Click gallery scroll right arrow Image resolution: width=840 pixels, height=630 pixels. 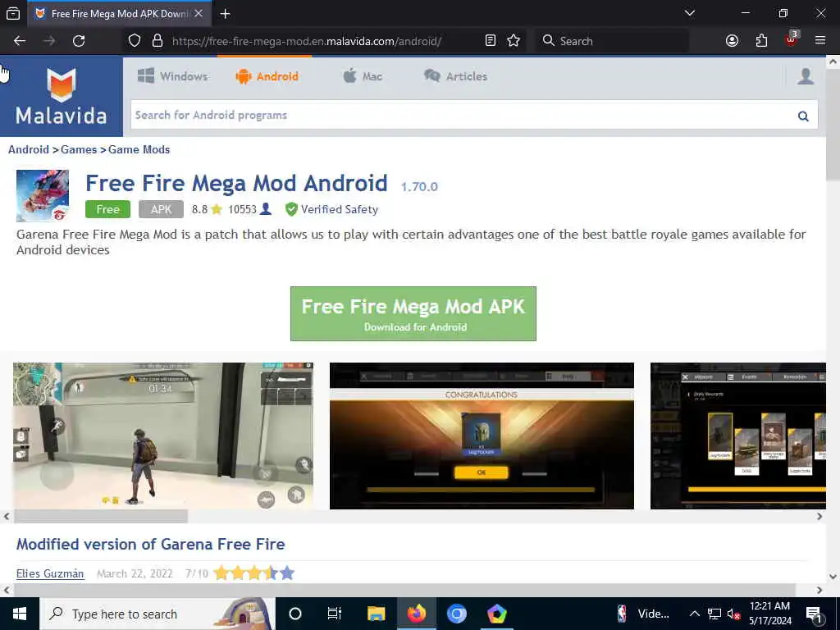pos(819,517)
